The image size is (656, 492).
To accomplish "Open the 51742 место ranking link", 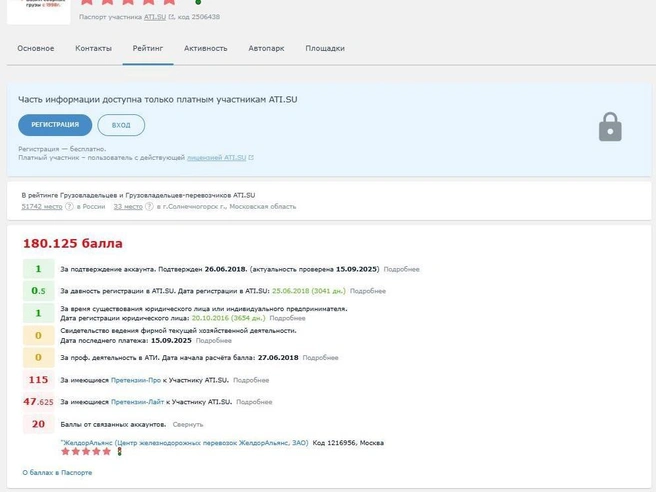I will pyautogui.click(x=42, y=207).
